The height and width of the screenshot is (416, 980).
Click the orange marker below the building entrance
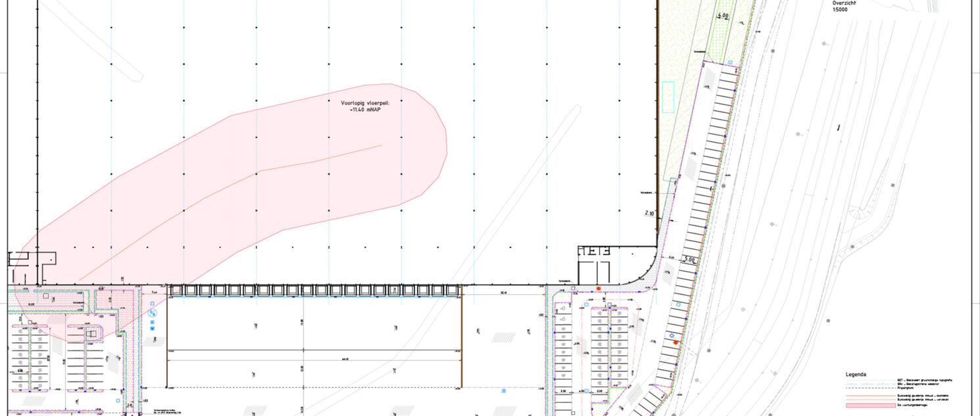pyautogui.click(x=599, y=289)
